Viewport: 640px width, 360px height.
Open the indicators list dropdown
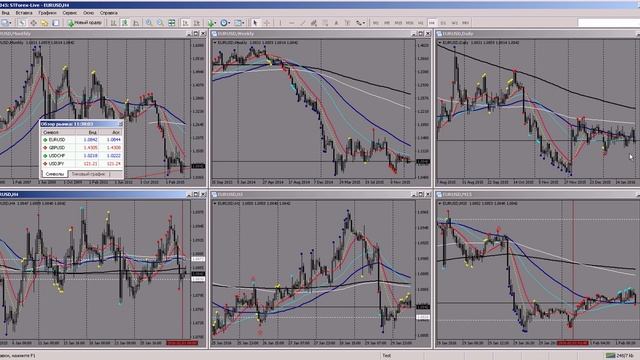(212, 23)
